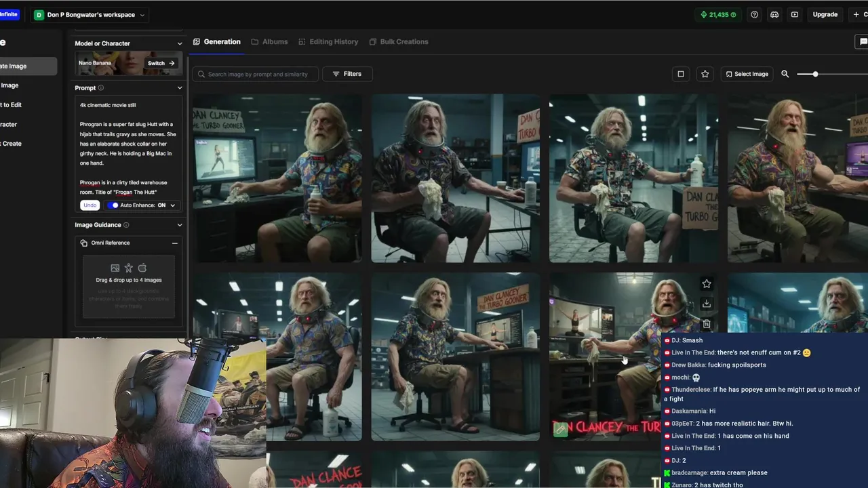Click the character figure icon in drop zone
The image size is (868, 488).
tap(129, 268)
